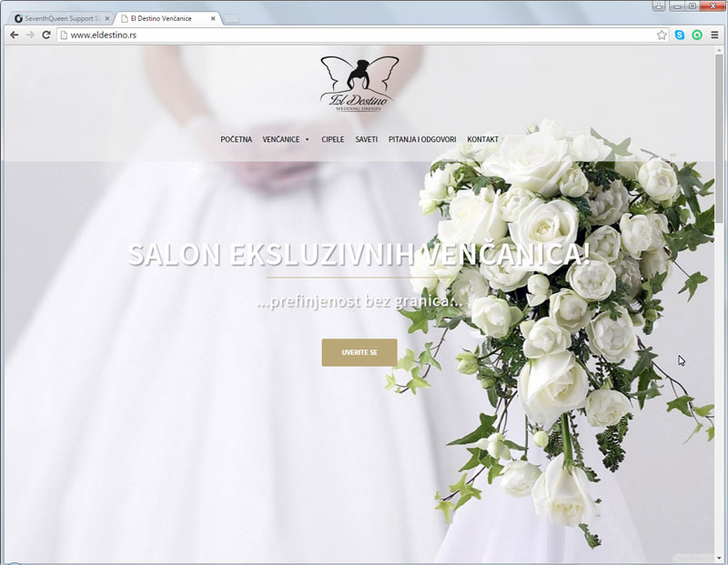The image size is (728, 565).
Task: Click the ...prefinjenost bez granica... subtitle
Action: 359,302
